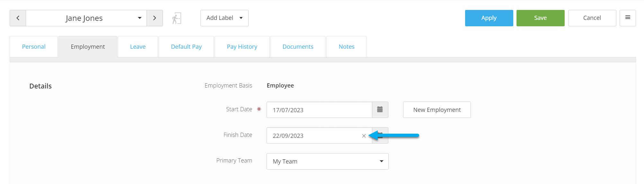Open the Add Label dropdown
The image size is (644, 184).
coord(225,18)
